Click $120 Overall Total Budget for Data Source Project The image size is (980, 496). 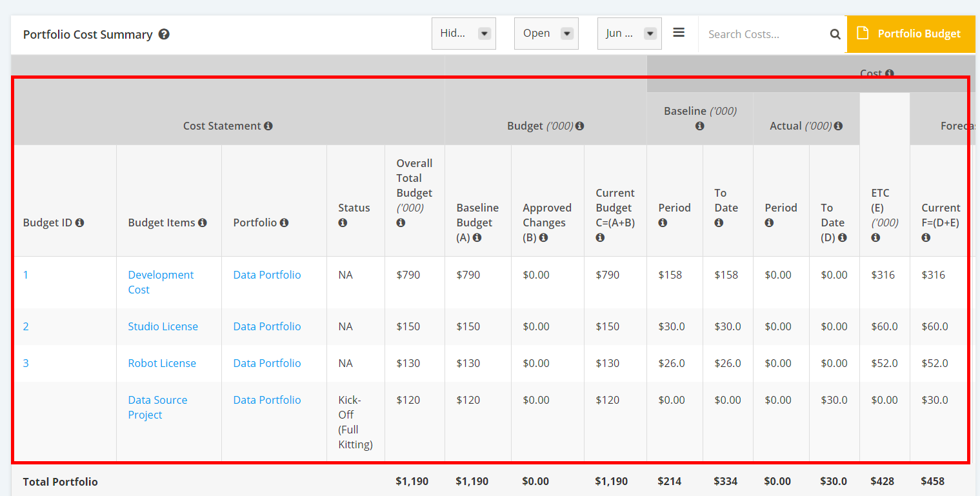click(408, 400)
